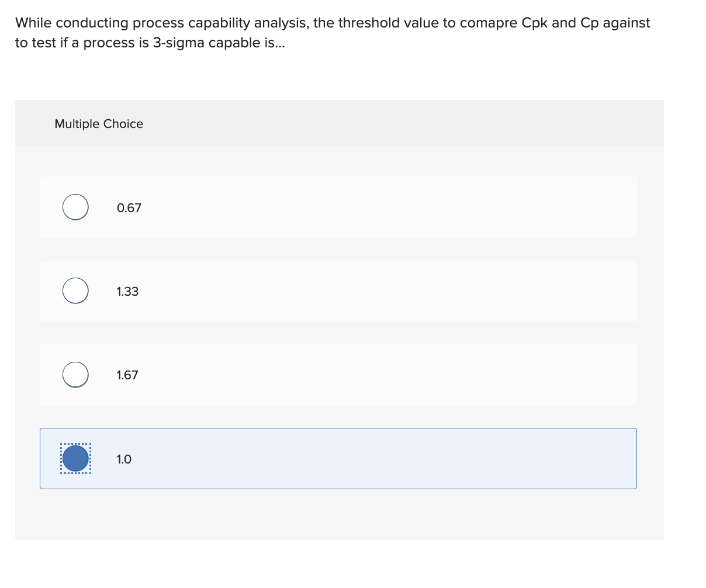Screen dimensions: 706x588
Task: Click the 1.67 answer label text
Action: tap(127, 375)
